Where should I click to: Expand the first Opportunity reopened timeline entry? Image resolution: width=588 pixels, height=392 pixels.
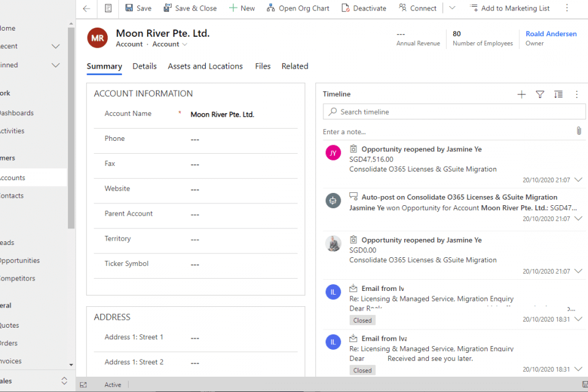[x=578, y=180]
